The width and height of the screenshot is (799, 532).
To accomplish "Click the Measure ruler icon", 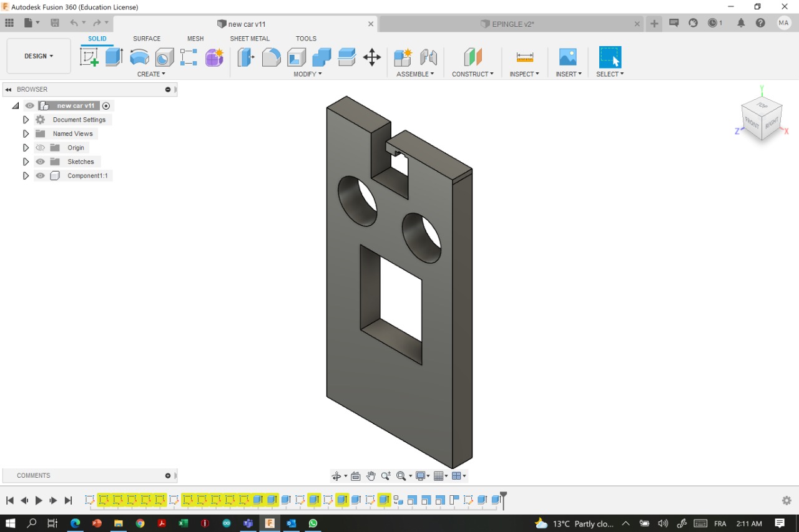I will click(524, 57).
